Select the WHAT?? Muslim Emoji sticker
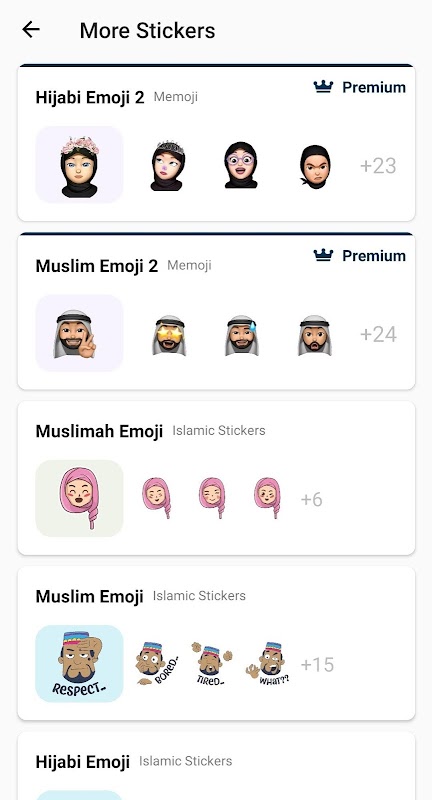 coord(268,663)
